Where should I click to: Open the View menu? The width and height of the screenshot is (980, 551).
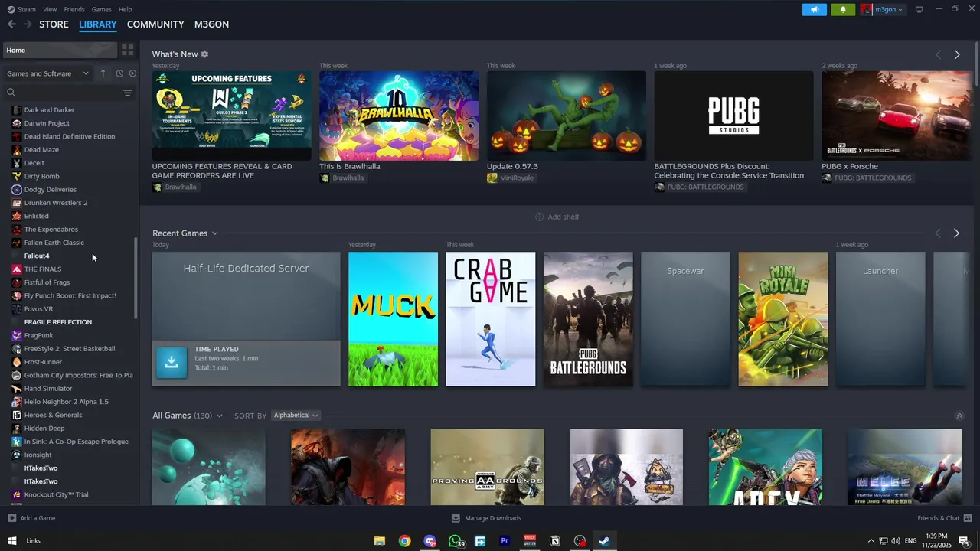pos(50,9)
